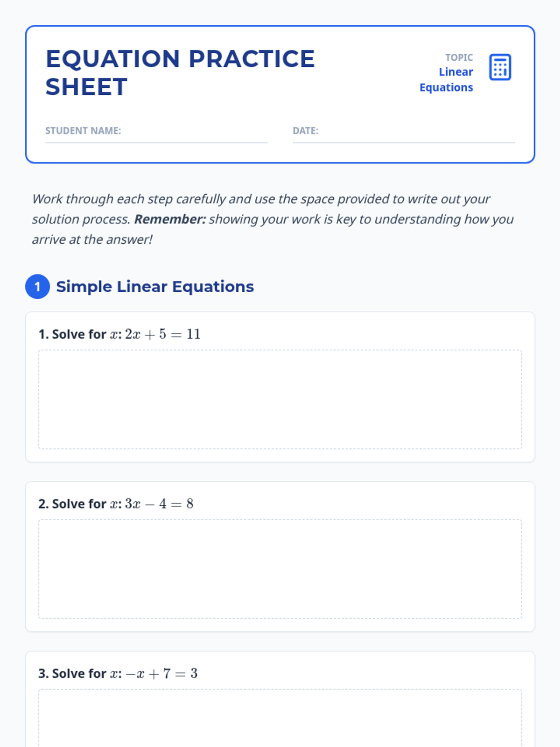
Task: Click the Simple Linear Equations heading
Action: point(155,287)
